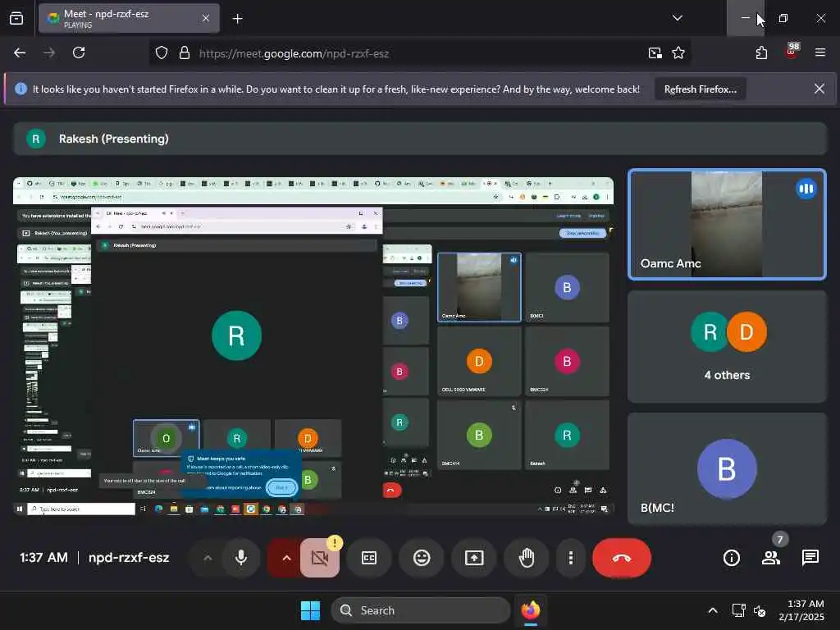Open Firefox tracking protection shield

162,53
